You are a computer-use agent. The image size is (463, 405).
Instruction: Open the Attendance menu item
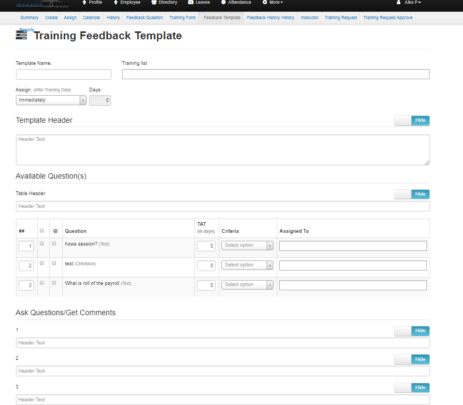pyautogui.click(x=236, y=2)
